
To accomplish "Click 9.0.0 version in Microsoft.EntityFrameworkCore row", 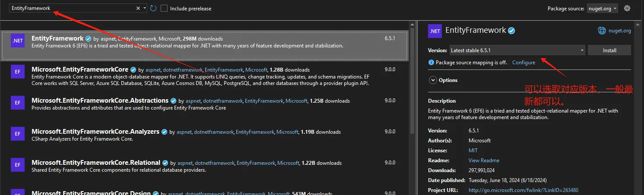I will (390, 69).
